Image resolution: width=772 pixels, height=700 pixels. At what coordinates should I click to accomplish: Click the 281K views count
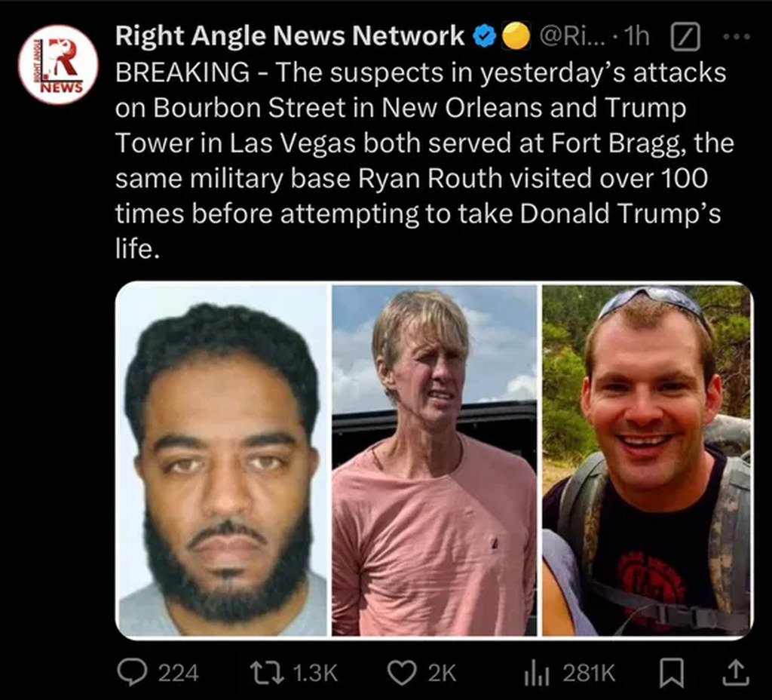coord(589,674)
